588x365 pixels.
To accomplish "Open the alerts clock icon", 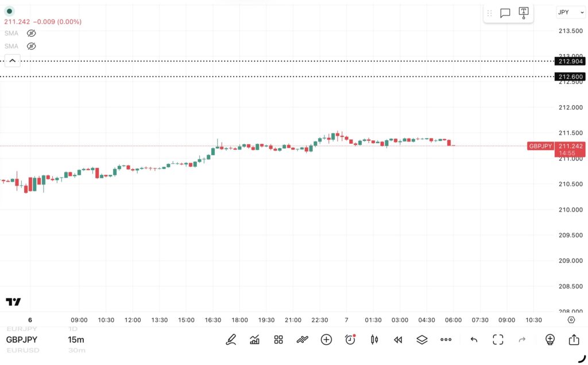I will click(350, 340).
